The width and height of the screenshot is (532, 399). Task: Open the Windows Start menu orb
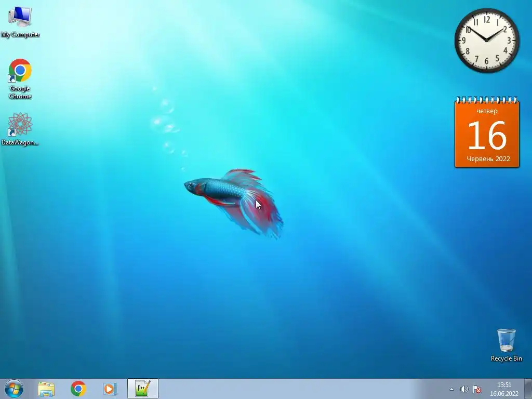[14, 389]
